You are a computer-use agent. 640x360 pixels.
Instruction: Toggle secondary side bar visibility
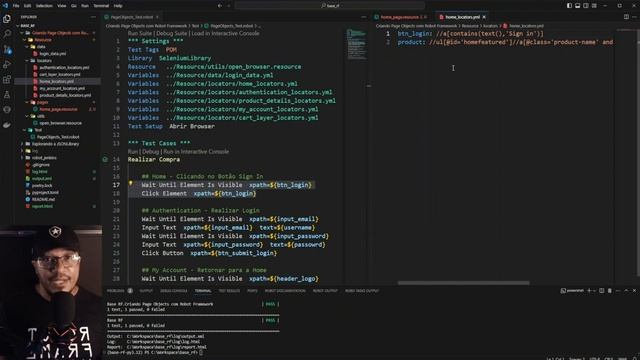pos(586,6)
